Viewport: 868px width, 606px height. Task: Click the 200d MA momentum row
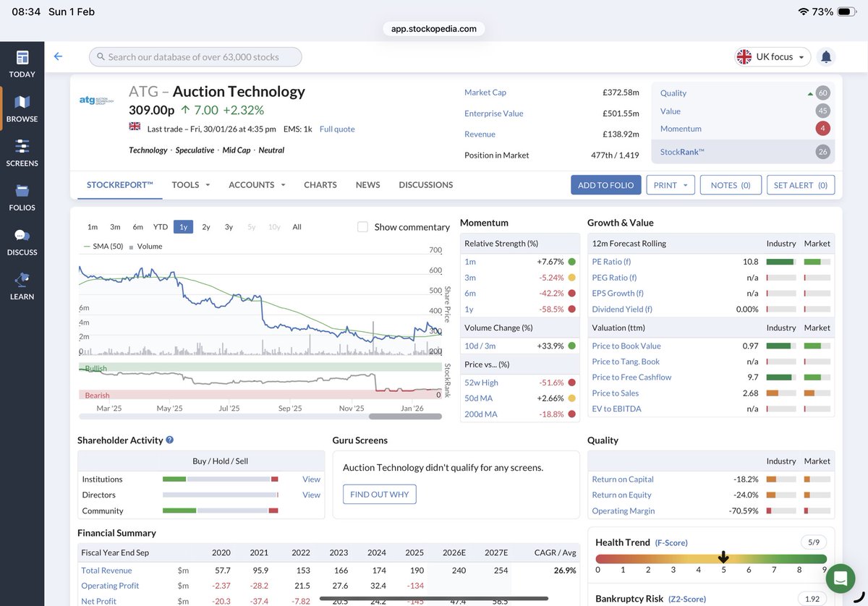click(x=520, y=414)
